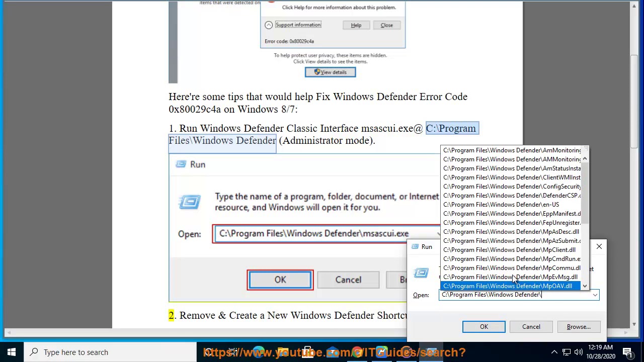The width and height of the screenshot is (644, 362).
Task: Pick the ConfigSecurity autocomplete entry
Action: tap(511, 187)
